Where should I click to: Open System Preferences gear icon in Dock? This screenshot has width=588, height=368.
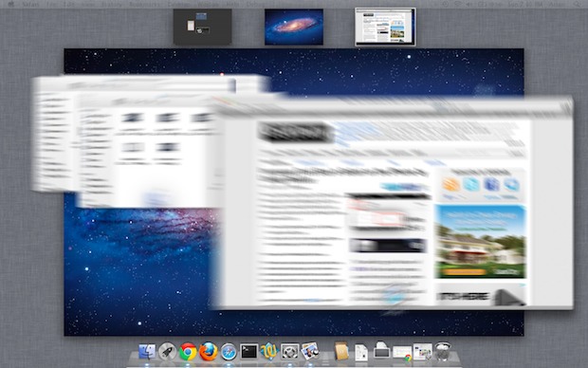point(289,352)
